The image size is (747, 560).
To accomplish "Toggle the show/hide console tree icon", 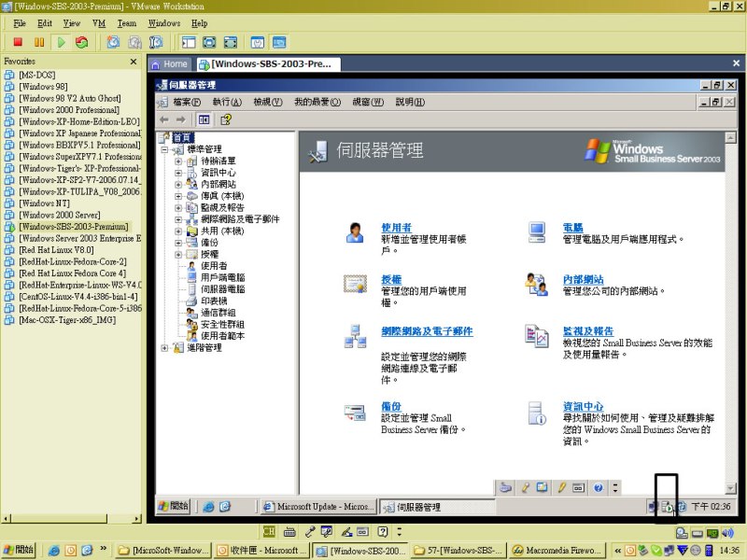I will coord(204,119).
